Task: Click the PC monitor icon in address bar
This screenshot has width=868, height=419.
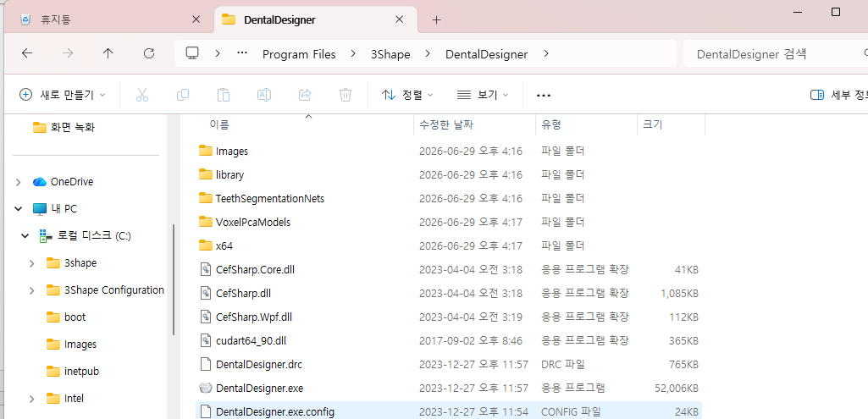Action: point(192,53)
